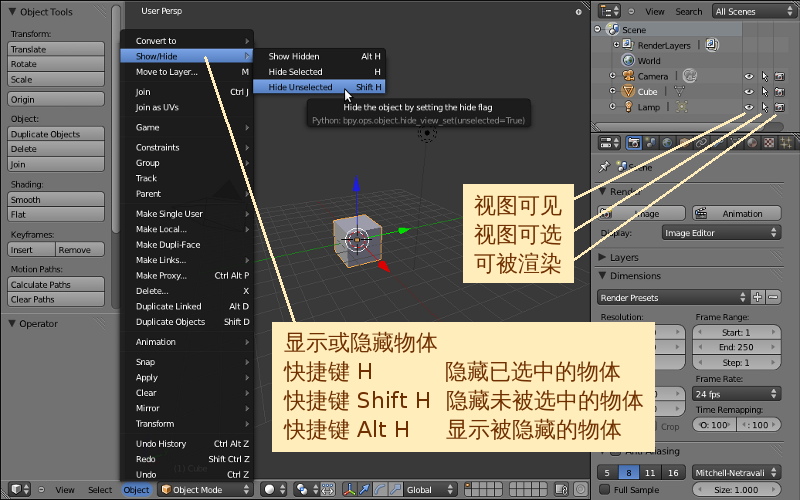
Task: Choose Hide Selected from submenu
Action: coord(319,71)
